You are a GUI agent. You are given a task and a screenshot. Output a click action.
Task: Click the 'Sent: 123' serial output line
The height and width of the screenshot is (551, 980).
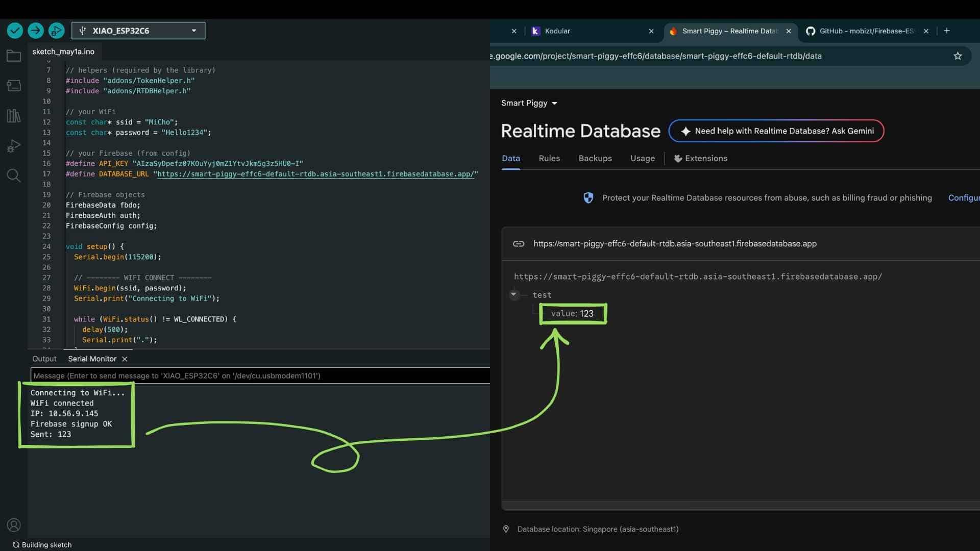(x=51, y=434)
